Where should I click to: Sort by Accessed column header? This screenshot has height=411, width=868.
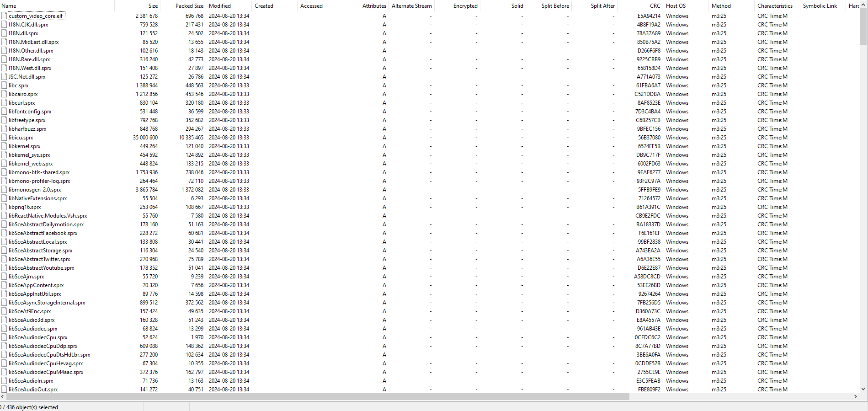pos(320,6)
